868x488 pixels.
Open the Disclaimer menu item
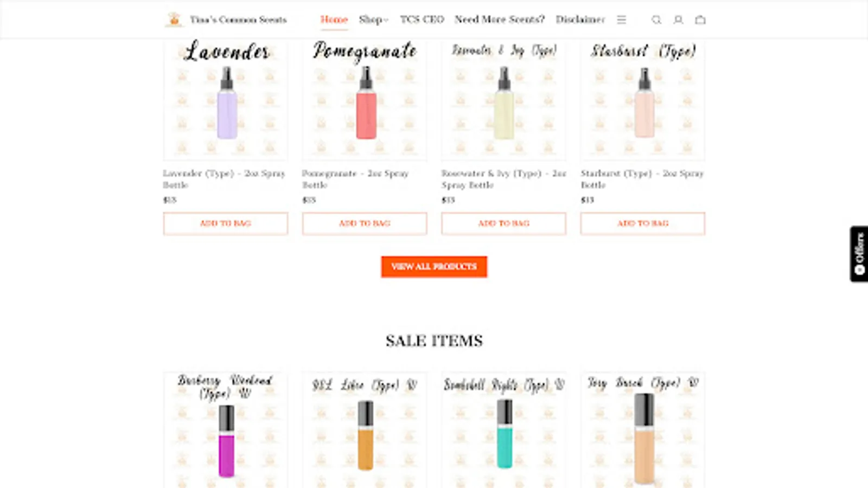(580, 20)
